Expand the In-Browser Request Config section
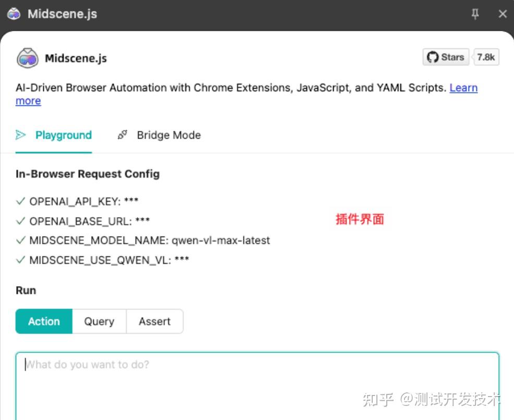The height and width of the screenshot is (420, 514). pyautogui.click(x=87, y=174)
